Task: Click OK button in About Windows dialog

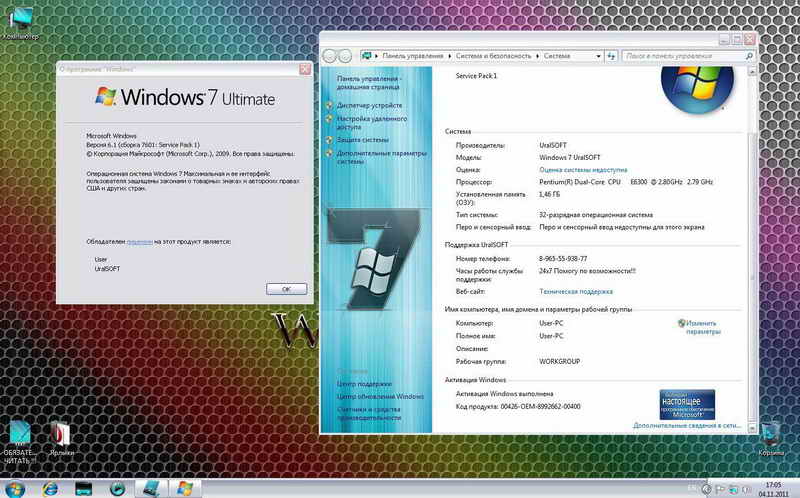Action: click(286, 289)
